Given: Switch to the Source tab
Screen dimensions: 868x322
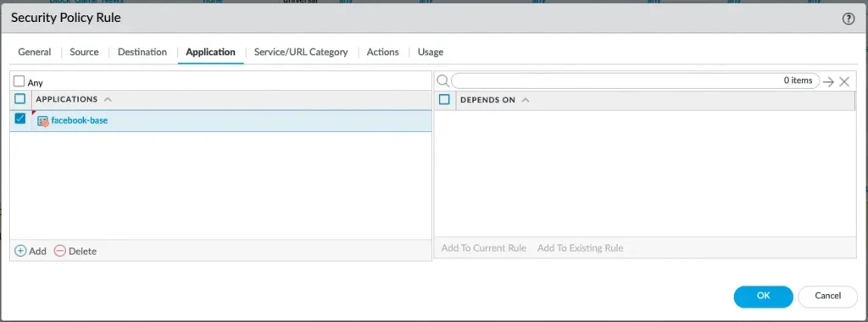Looking at the screenshot, I should coord(84,52).
